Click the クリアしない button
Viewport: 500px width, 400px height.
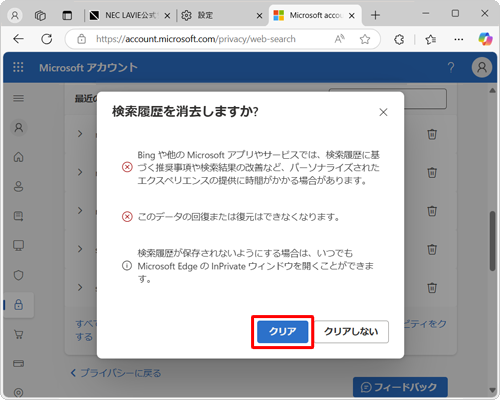tap(351, 332)
